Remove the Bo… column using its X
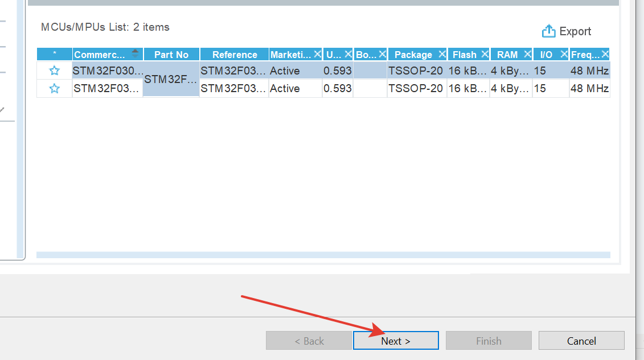Screen dimensions: 644x360 pos(383,53)
